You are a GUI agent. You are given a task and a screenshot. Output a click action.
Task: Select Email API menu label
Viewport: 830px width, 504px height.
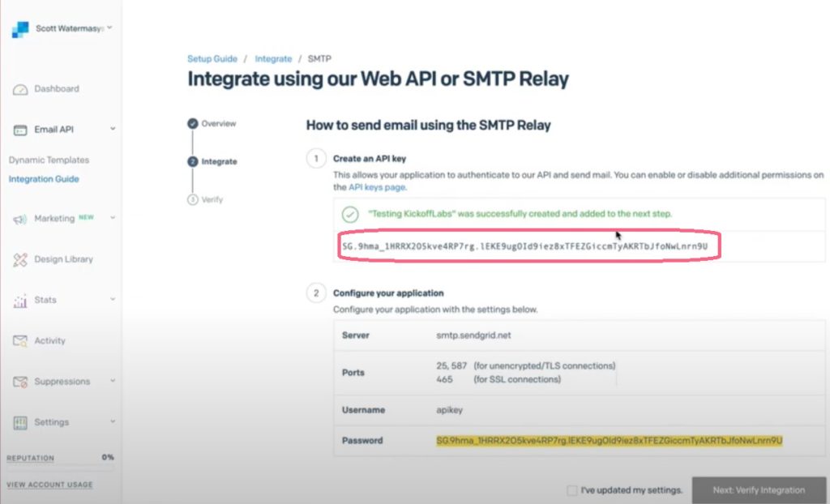[x=53, y=129]
